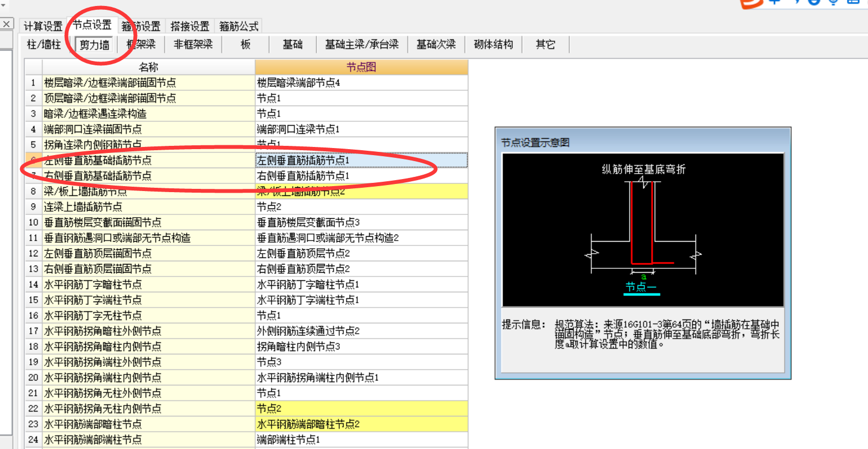Select the 基础次梁 category
This screenshot has width=868, height=449.
point(436,45)
